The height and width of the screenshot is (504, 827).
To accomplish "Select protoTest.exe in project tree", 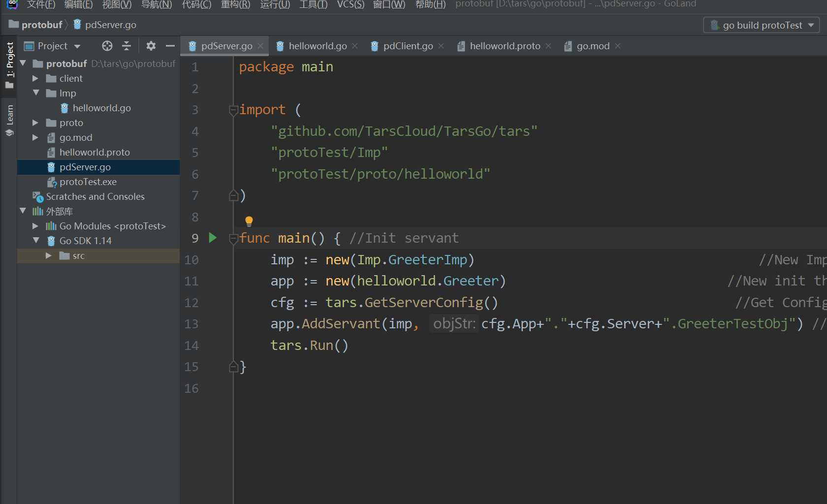I will [98, 182].
